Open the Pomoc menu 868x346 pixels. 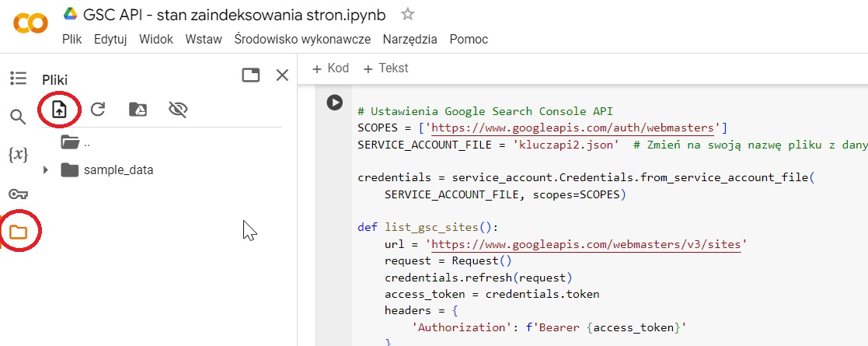click(469, 40)
